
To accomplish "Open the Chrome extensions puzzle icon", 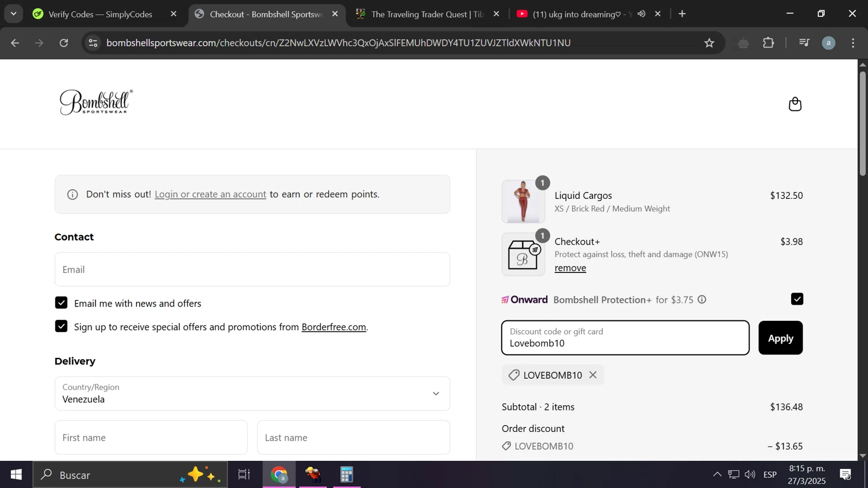I will (x=768, y=43).
